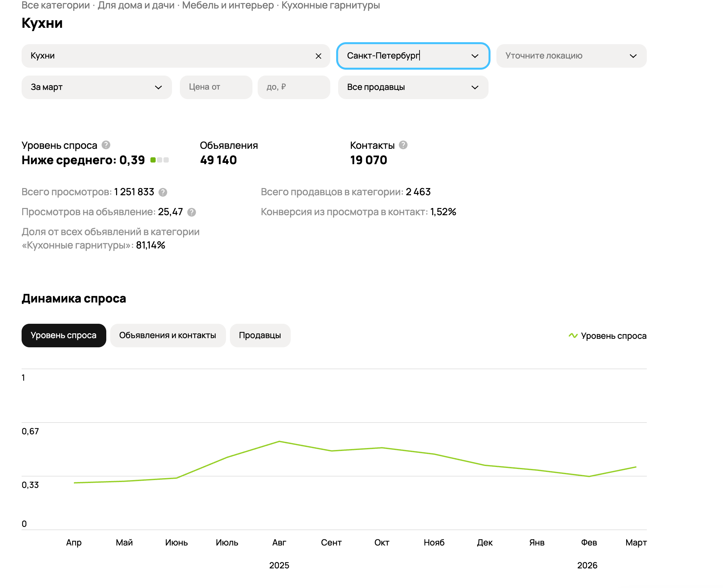The width and height of the screenshot is (723, 588).
Task: Click the green Уровень спроса legend icon
Action: click(573, 335)
